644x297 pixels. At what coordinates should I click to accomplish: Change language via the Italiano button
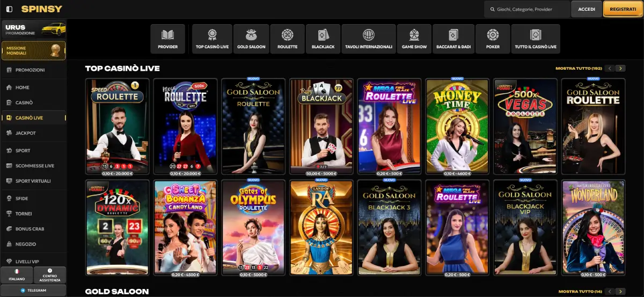click(x=17, y=275)
